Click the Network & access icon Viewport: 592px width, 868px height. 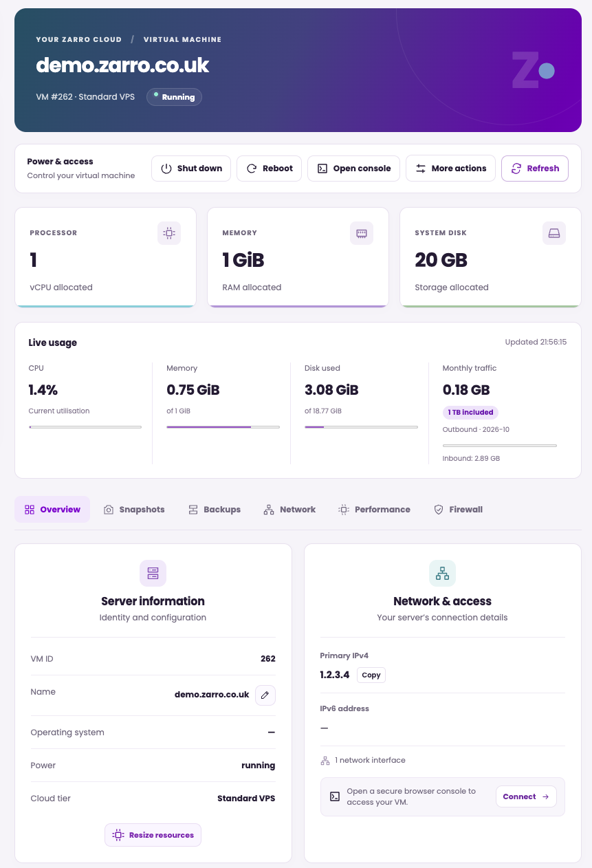(442, 573)
